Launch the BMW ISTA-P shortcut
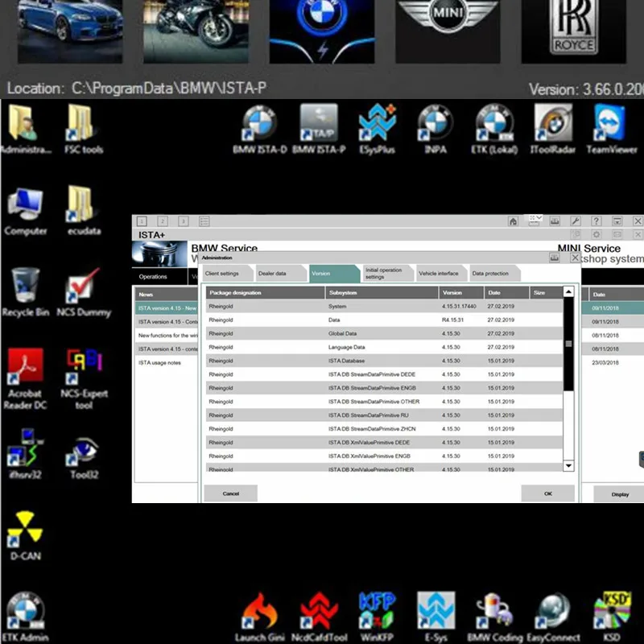Screen dimensions: 644x644 tap(319, 129)
